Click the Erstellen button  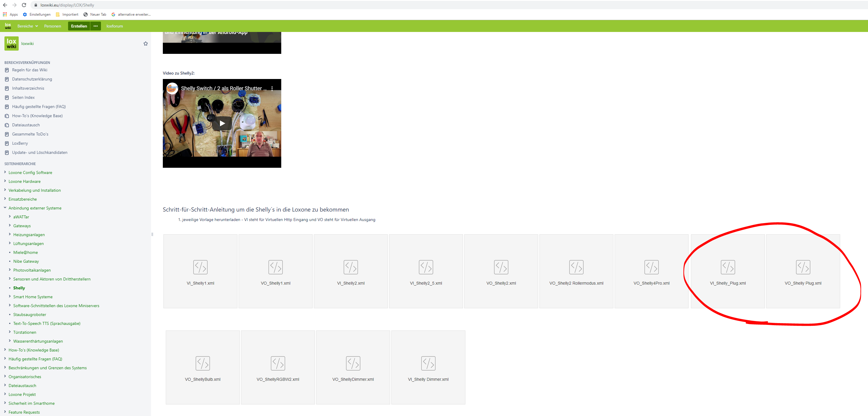point(79,26)
